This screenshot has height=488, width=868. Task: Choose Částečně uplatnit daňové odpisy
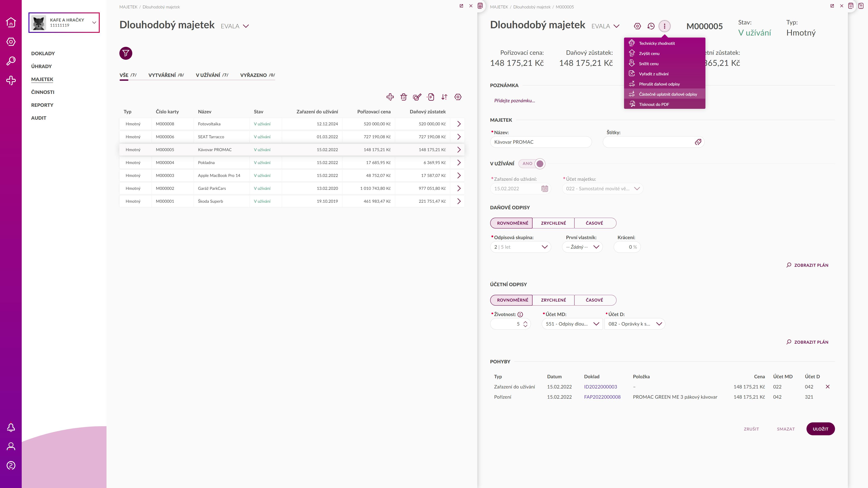pyautogui.click(x=665, y=94)
